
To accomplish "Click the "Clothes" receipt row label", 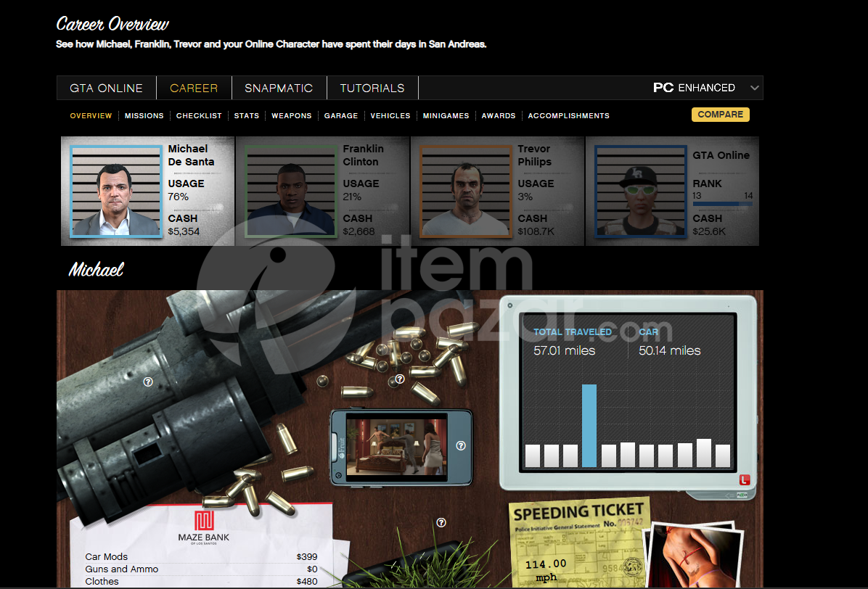I will tap(102, 581).
